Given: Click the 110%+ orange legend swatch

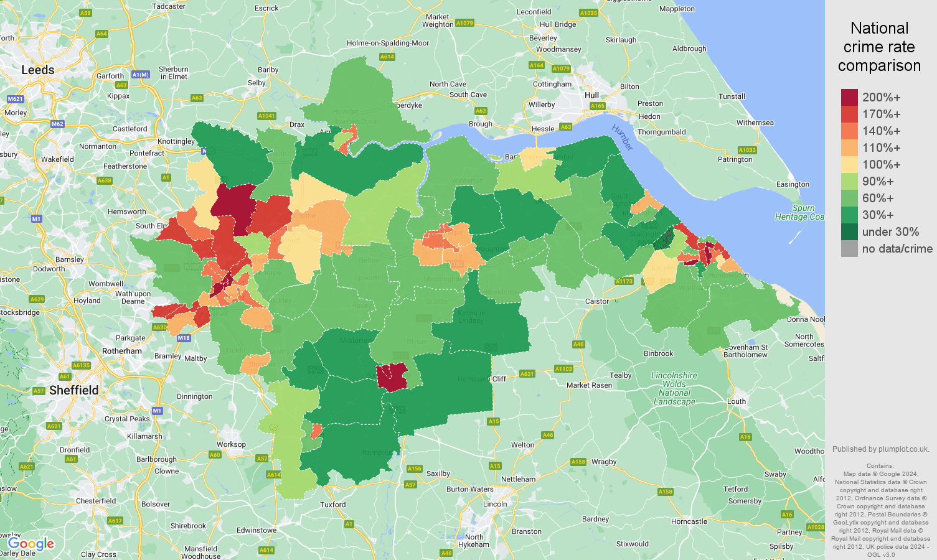Looking at the screenshot, I should tap(849, 148).
